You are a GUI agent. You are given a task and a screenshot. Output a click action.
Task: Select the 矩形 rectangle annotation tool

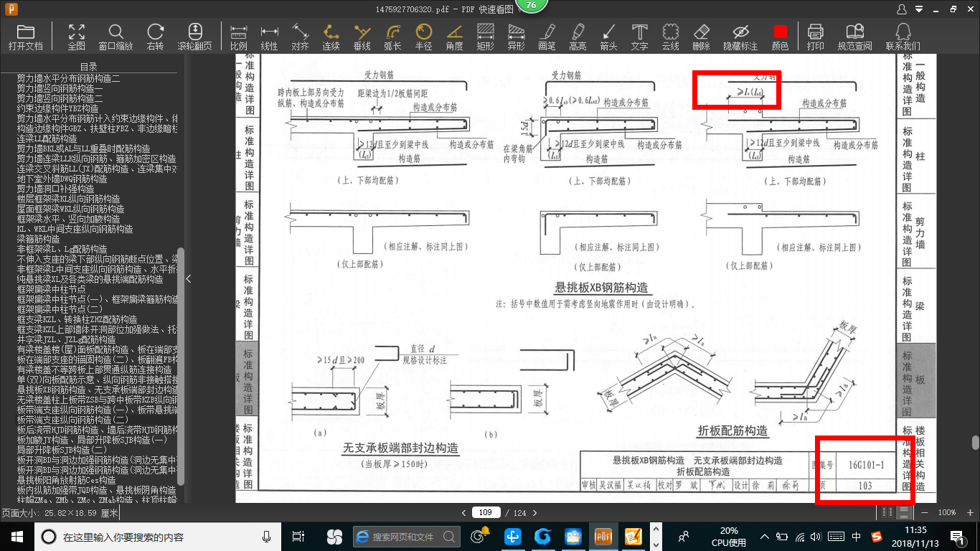click(x=485, y=37)
